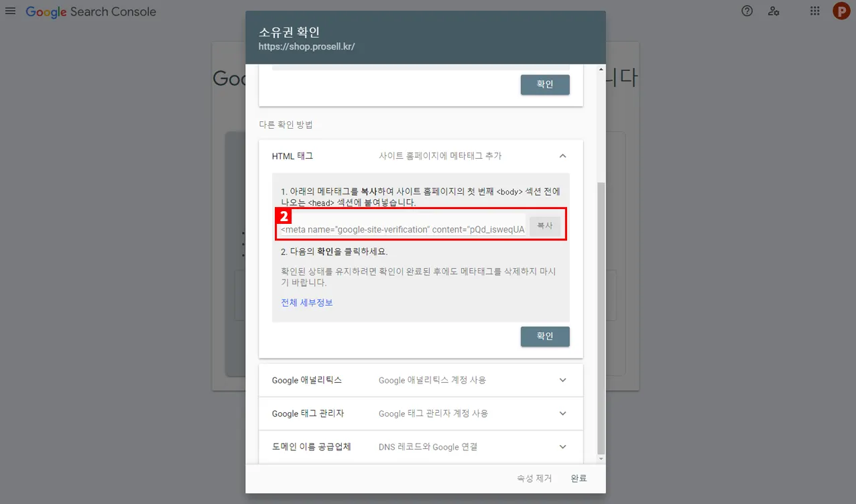
Task: Click 완료 to finish dialog
Action: click(x=578, y=479)
